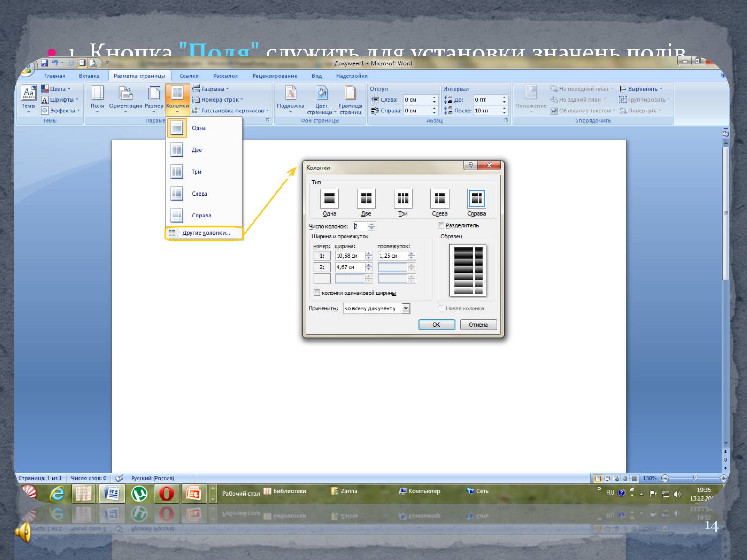Click the Отступ Слева input field
Screen dimensions: 747x560
[x=417, y=100]
